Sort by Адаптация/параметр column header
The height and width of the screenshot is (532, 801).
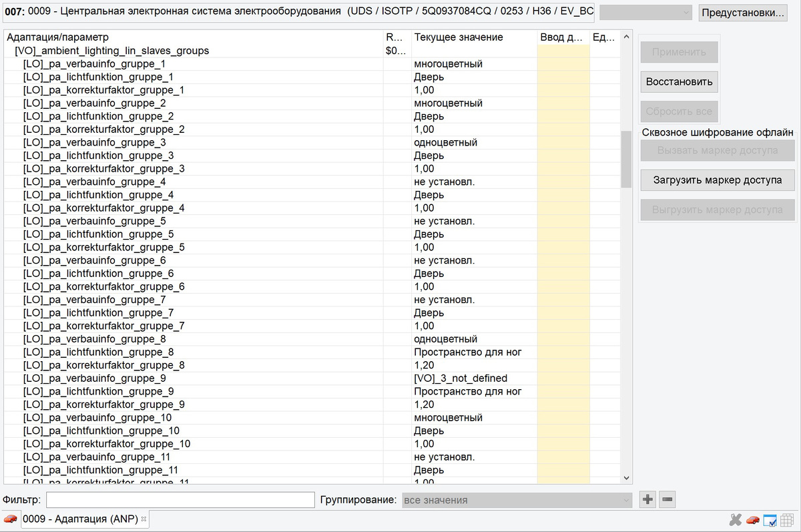(x=194, y=37)
